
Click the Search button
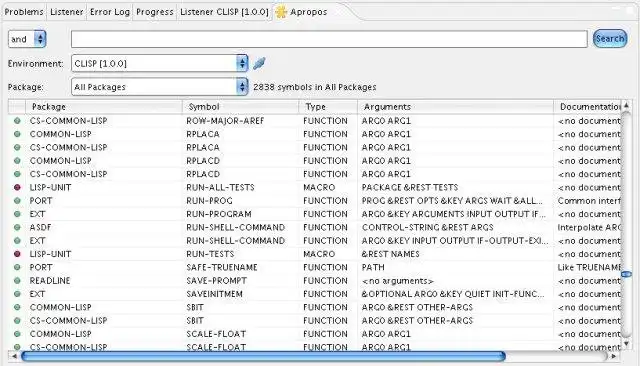coord(610,39)
